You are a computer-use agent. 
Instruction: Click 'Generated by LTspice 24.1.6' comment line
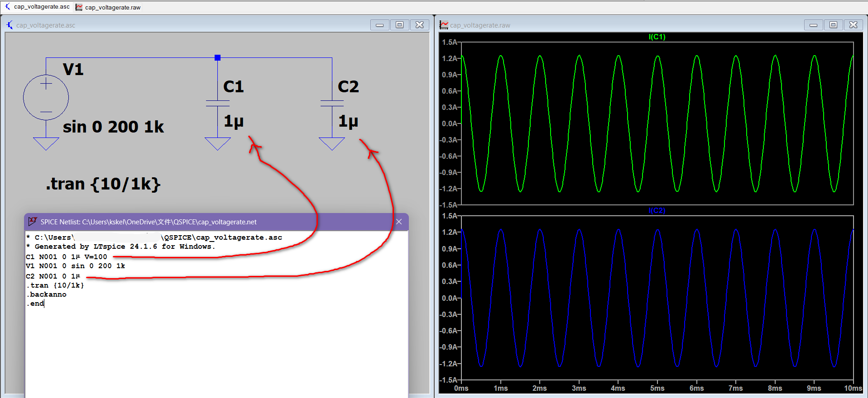120,246
